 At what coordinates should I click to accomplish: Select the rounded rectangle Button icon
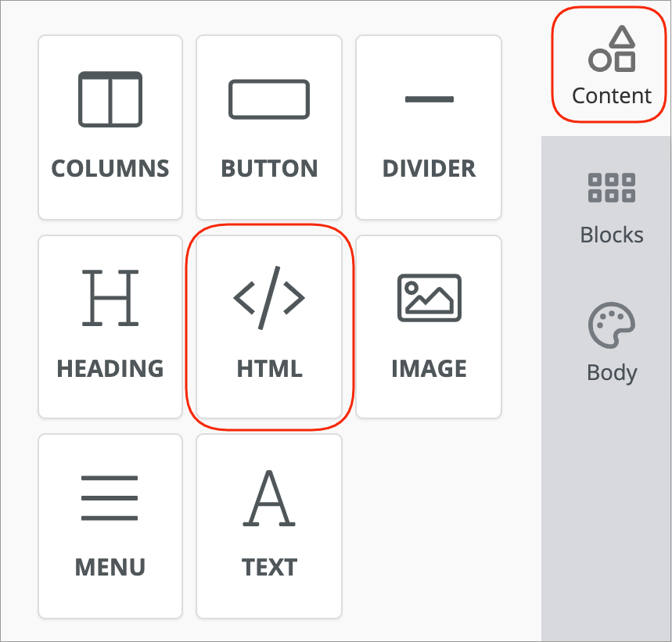(269, 99)
